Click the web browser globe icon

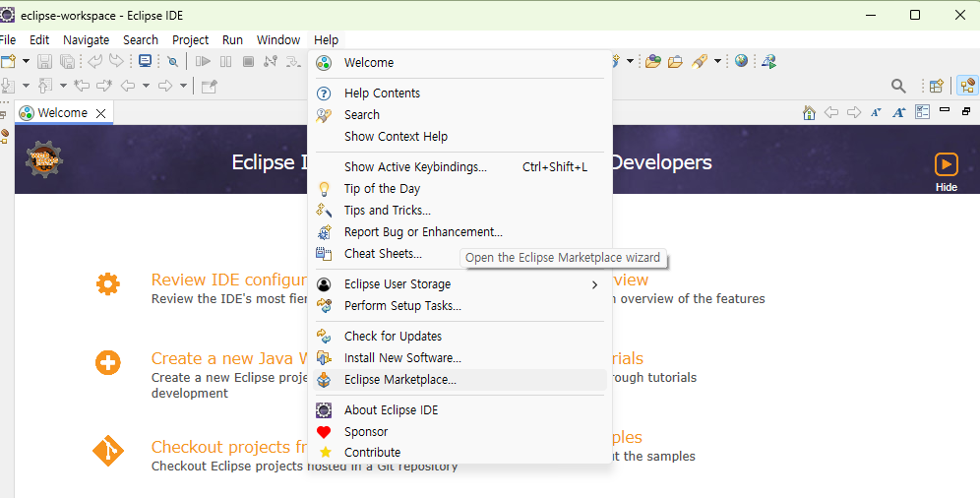[742, 61]
